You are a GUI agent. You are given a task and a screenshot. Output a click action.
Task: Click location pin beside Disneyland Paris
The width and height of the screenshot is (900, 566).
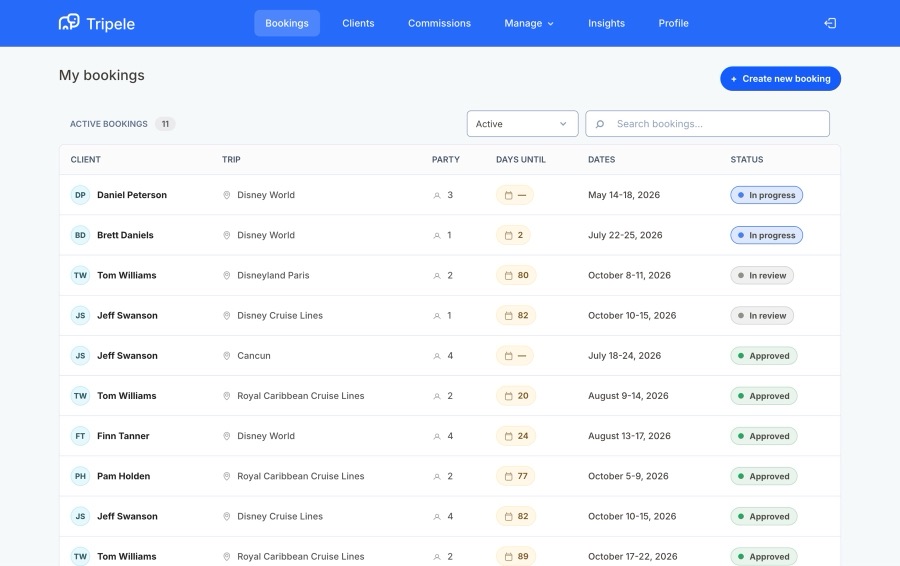227,276
